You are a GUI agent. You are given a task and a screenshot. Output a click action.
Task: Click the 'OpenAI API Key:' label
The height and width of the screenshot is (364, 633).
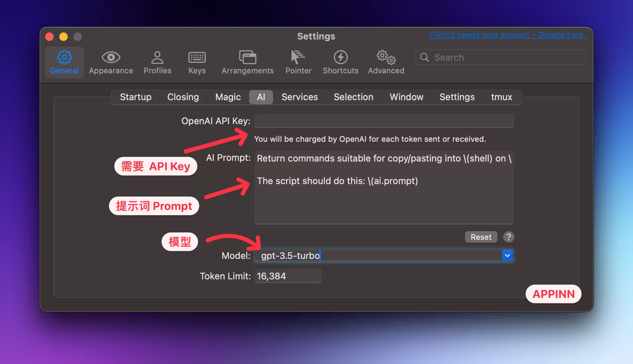click(x=216, y=121)
